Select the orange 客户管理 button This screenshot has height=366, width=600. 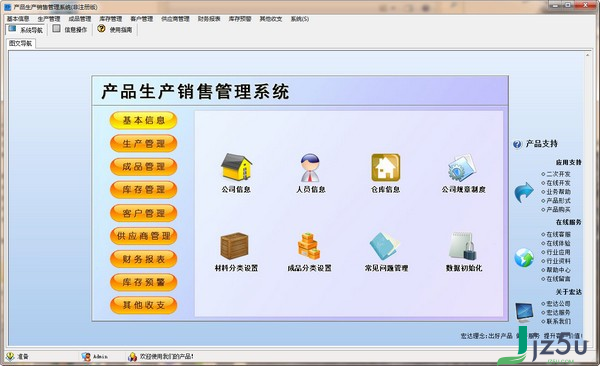(x=143, y=213)
